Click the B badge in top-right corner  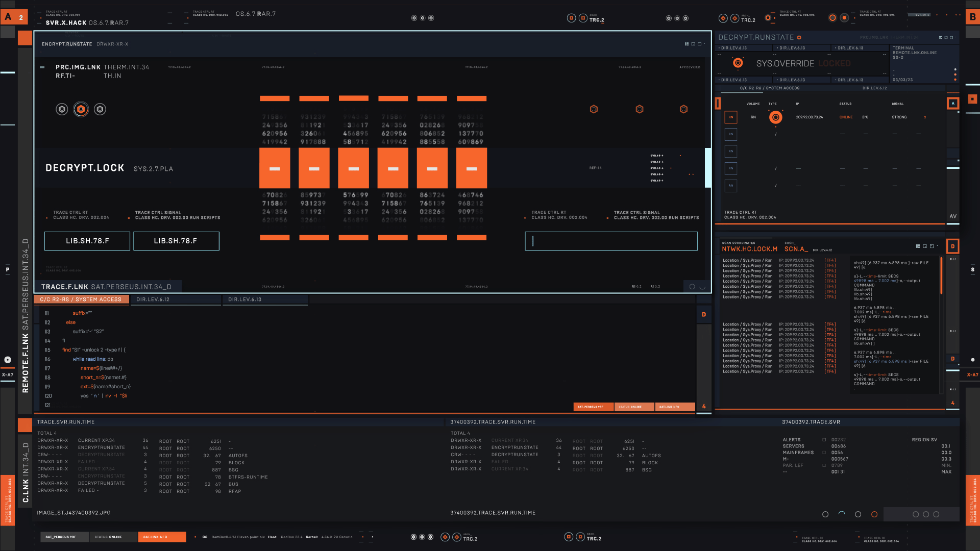[972, 17]
